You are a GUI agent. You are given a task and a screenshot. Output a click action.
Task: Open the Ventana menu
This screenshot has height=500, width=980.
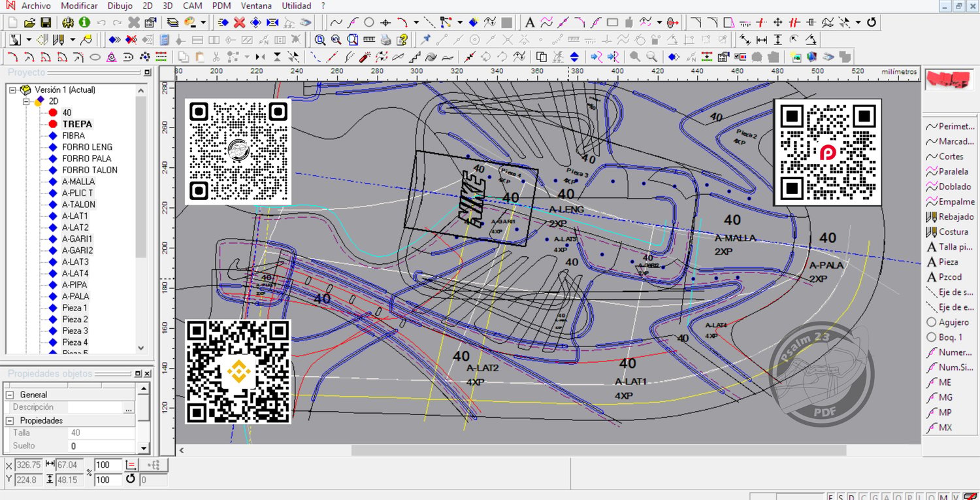(257, 6)
